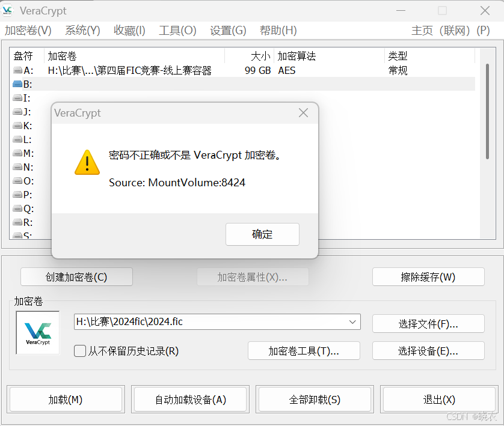Open the 设置(G) menu
This screenshot has height=426, width=504.
[228, 31]
